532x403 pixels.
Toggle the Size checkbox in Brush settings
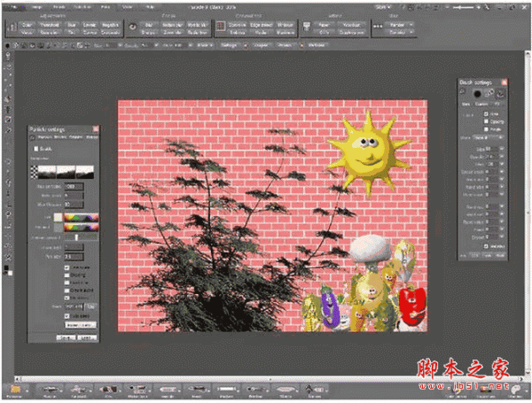[x=486, y=113]
